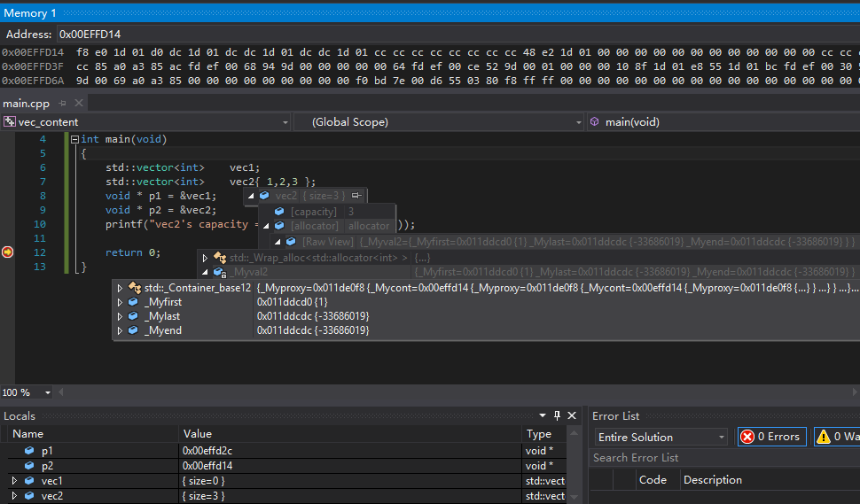Click the _Myfirst variable icon
The height and width of the screenshot is (504, 860).
pyautogui.click(x=133, y=302)
